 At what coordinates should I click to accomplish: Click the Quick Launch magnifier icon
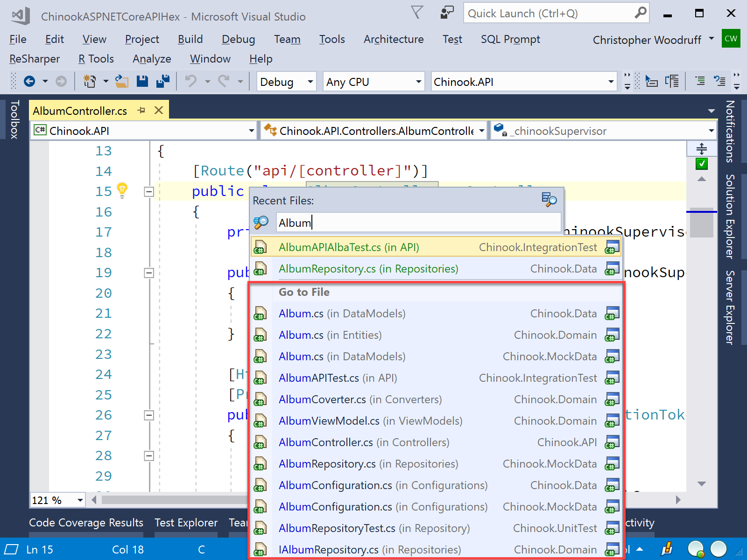(x=641, y=13)
